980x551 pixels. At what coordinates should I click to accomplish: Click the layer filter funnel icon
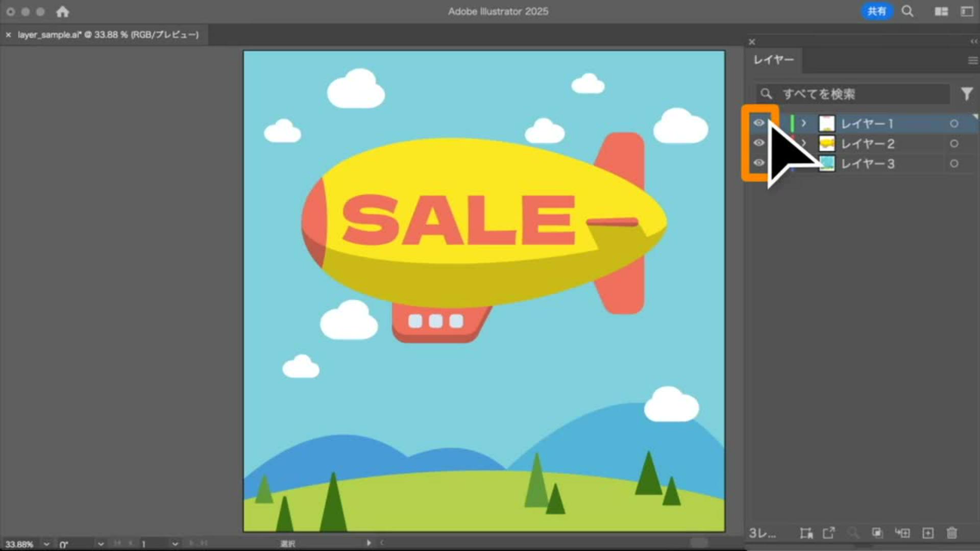tap(967, 94)
